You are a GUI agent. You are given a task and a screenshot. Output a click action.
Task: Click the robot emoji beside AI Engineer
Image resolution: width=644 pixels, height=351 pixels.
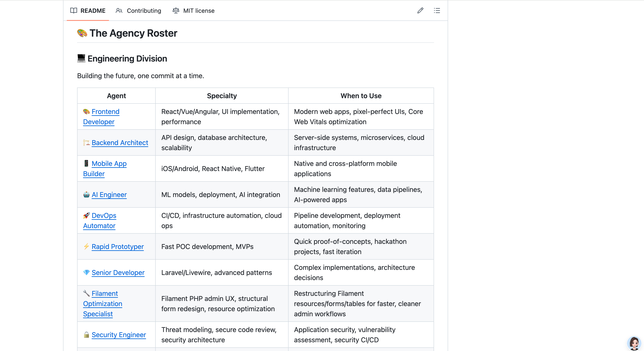point(86,194)
